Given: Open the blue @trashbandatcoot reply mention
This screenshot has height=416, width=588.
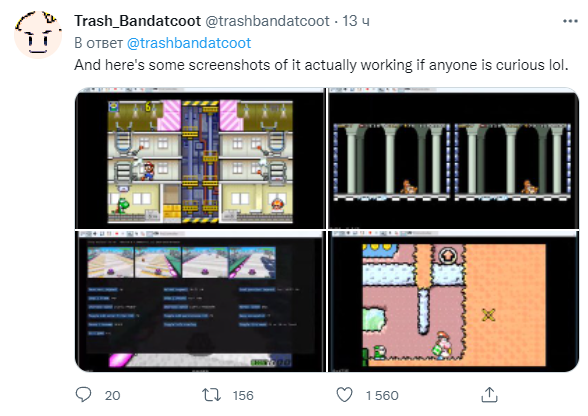Looking at the screenshot, I should pos(189,43).
